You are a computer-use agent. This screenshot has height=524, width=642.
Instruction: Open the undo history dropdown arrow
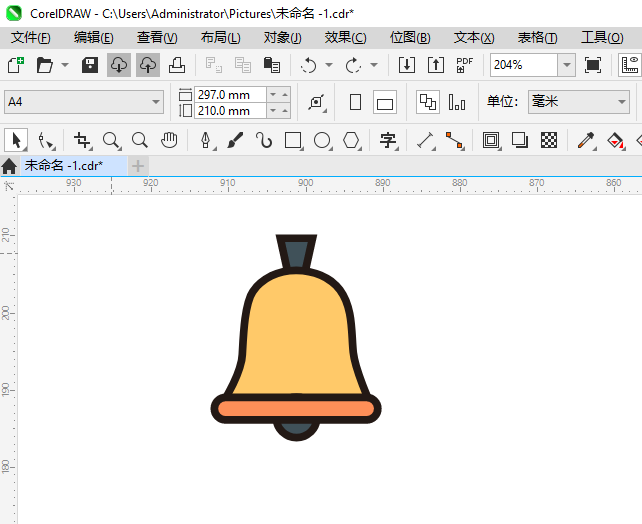pyautogui.click(x=329, y=65)
